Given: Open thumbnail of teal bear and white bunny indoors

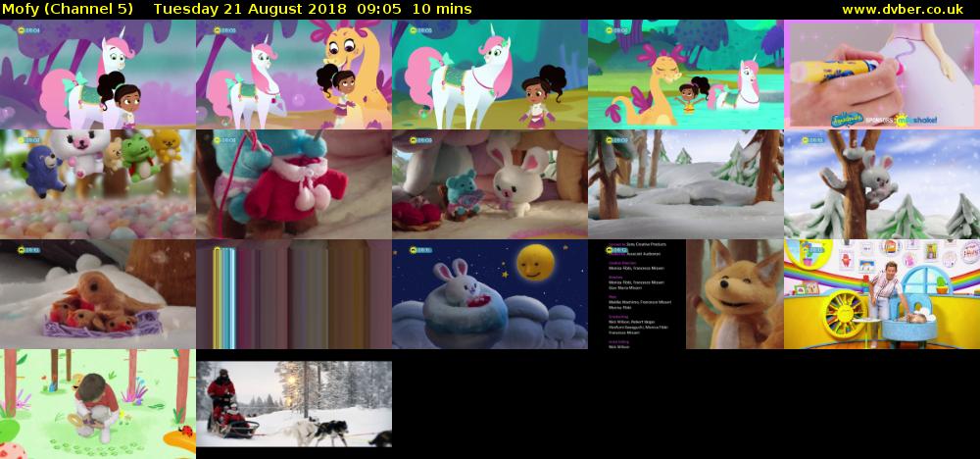Looking at the screenshot, I should point(490,184).
